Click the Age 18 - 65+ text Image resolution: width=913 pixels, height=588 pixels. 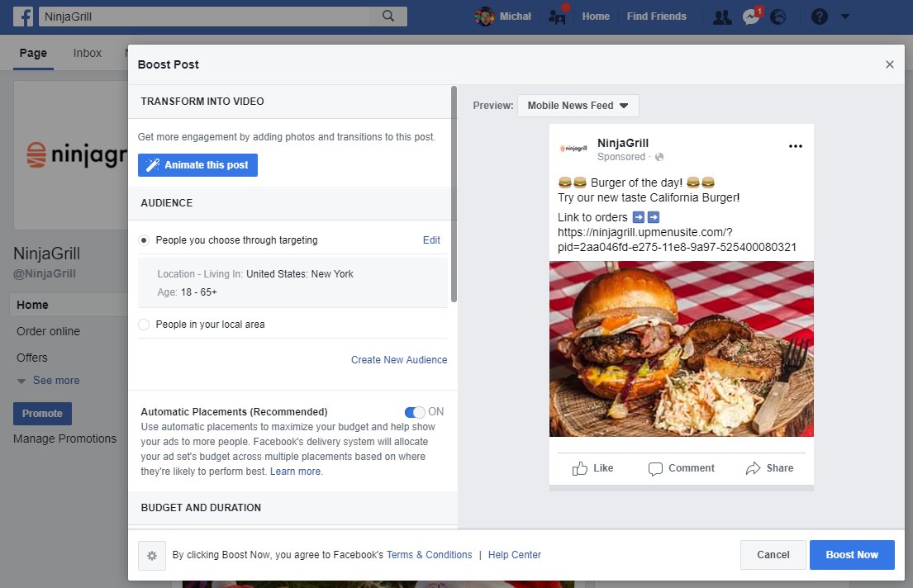187,292
